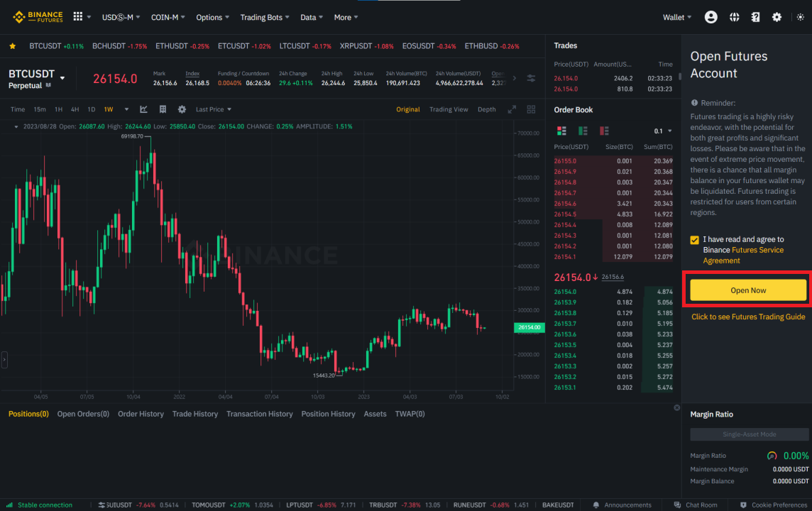Select ETHUSDT in the favorites ticker
Screen dimensions: 812x511
tap(182, 46)
